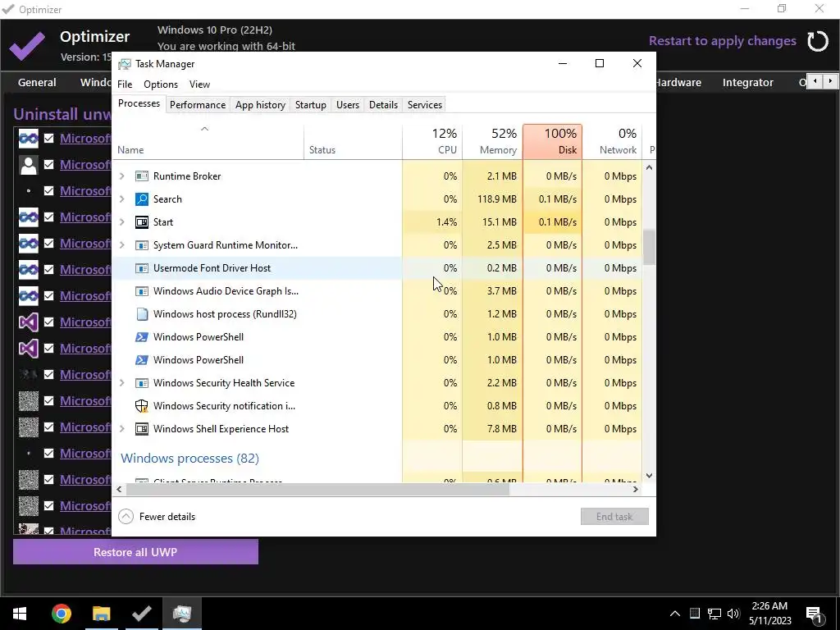Click the Windows Security Health Service icon
This screenshot has width=840, height=630.
[x=141, y=383]
